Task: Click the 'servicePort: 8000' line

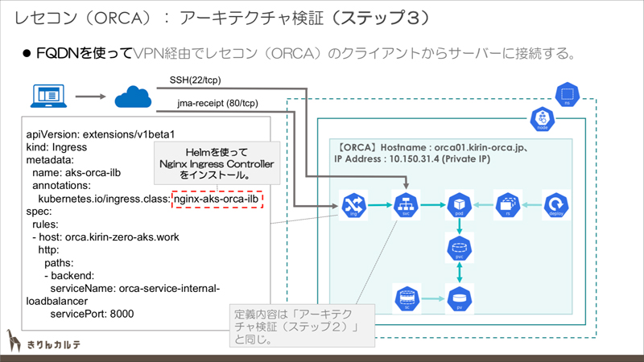Action: pos(92,314)
